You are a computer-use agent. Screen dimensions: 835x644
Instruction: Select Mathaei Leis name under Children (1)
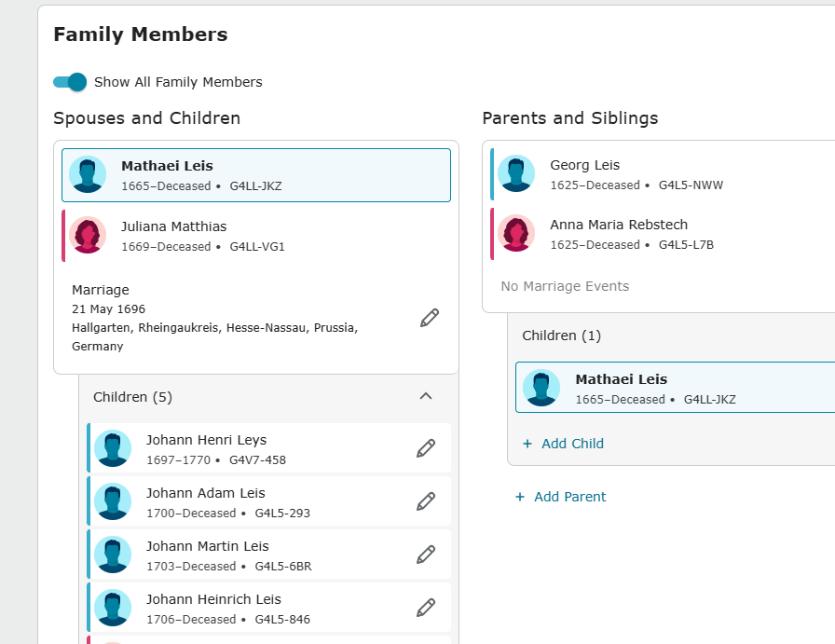[x=622, y=379]
